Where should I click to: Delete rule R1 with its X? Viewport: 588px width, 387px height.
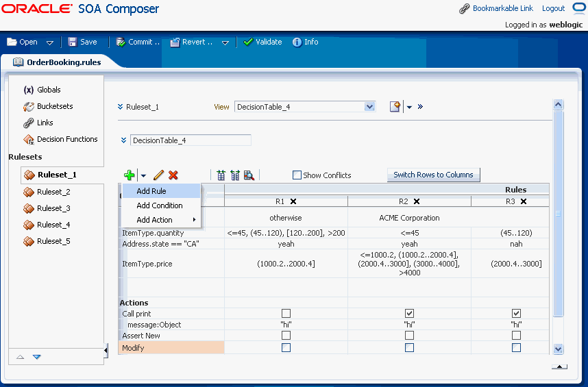coord(293,201)
